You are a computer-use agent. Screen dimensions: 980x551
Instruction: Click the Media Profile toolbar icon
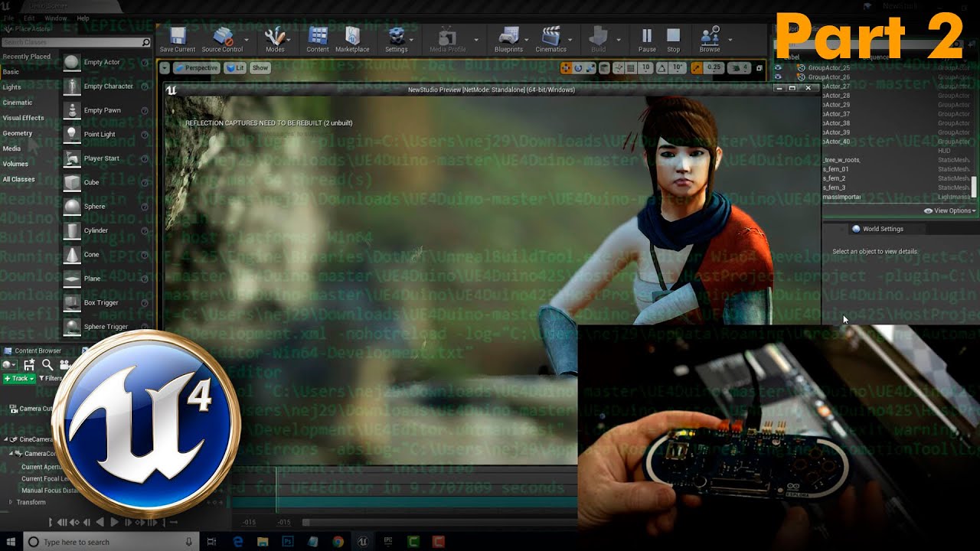pyautogui.click(x=448, y=39)
